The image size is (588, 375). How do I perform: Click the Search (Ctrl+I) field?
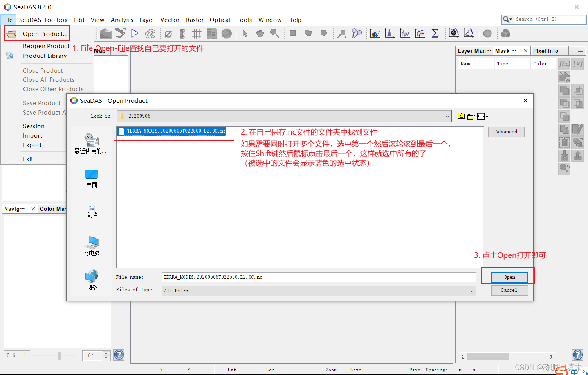point(549,19)
